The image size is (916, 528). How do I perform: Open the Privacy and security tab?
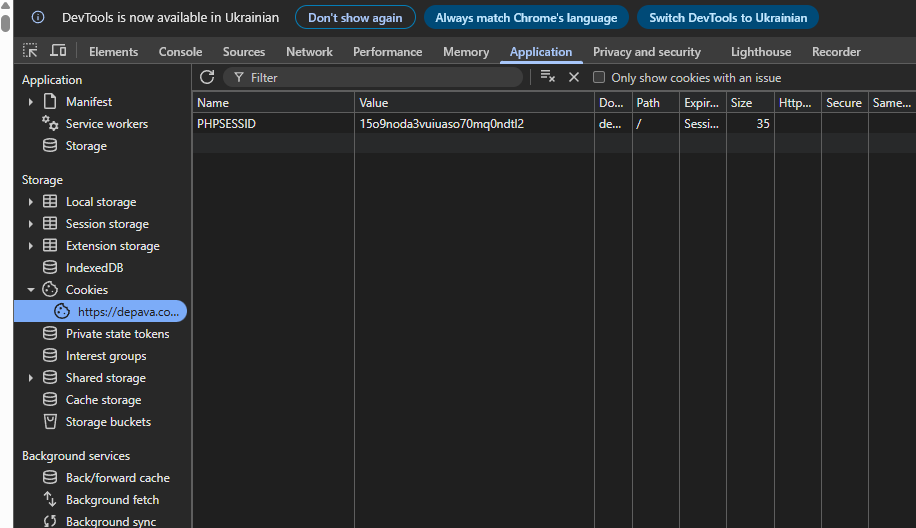pos(647,51)
